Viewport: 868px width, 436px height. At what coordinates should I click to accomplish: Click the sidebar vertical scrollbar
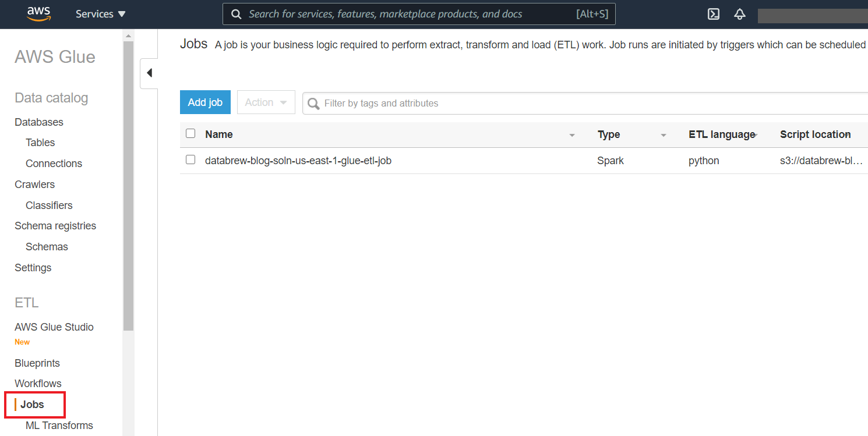128,185
